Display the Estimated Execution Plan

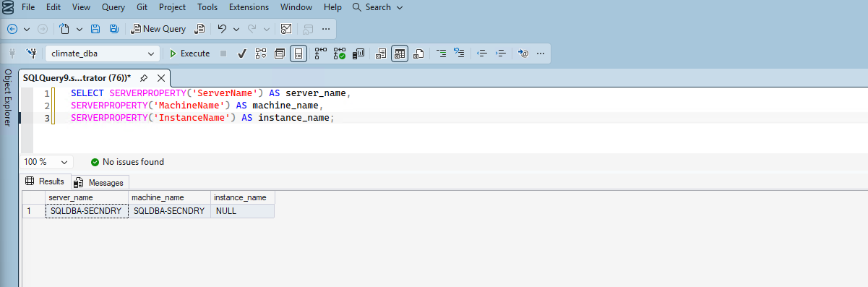[x=261, y=53]
